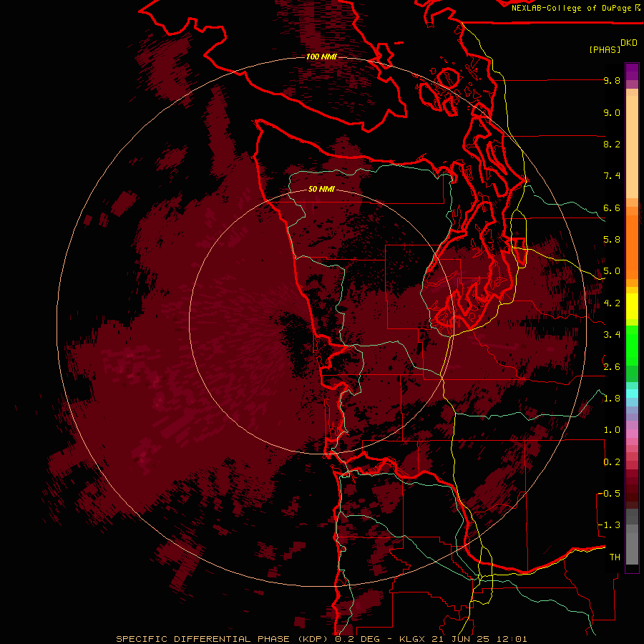Click the 0.2 scale value
This screenshot has width=644, height=644.
612,462
